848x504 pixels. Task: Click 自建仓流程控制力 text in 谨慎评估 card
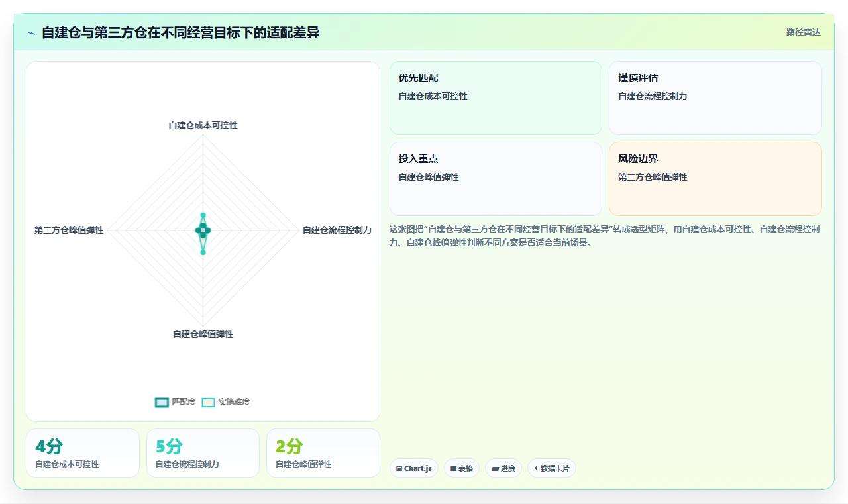click(x=653, y=96)
